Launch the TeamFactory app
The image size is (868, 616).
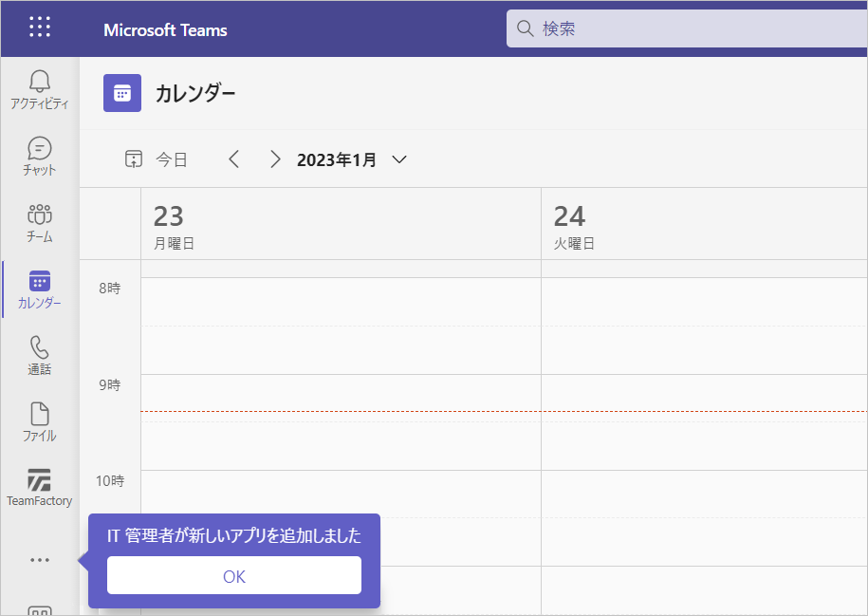39,489
